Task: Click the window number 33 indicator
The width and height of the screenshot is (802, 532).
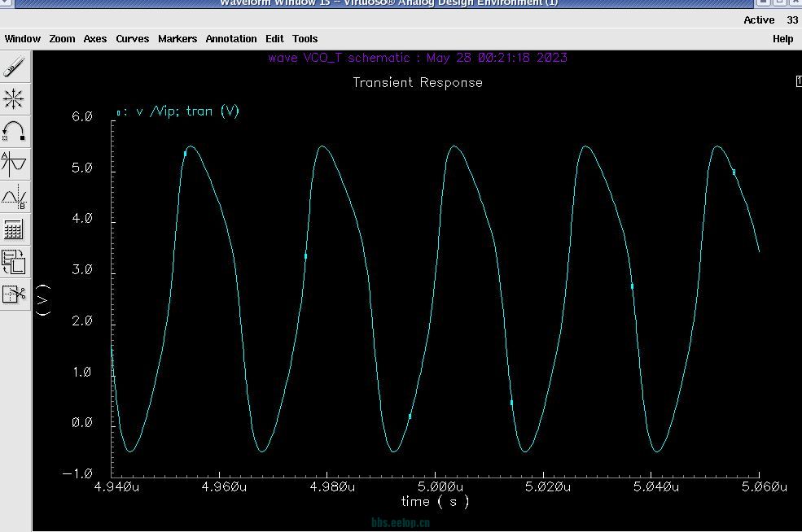Action: click(792, 20)
